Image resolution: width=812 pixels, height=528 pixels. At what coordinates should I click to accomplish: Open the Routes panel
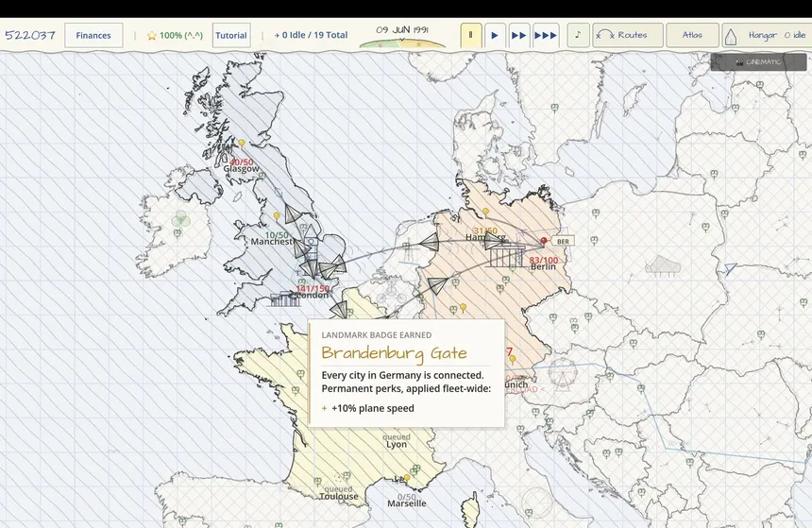[628, 35]
